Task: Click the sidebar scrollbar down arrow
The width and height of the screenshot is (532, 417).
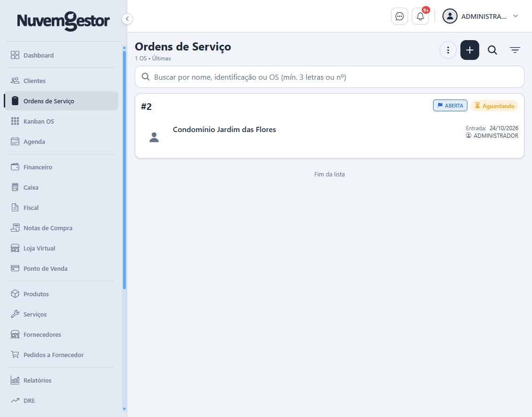Action: (124, 409)
